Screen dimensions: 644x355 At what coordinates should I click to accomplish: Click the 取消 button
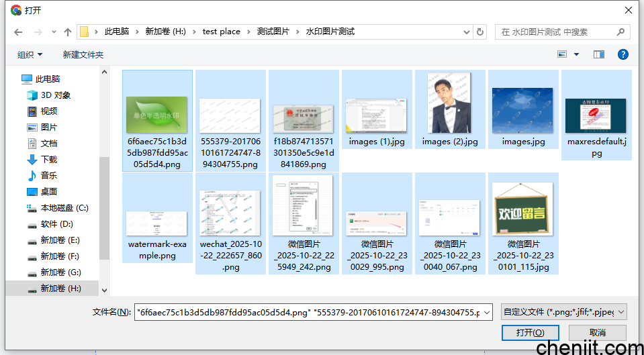[597, 333]
